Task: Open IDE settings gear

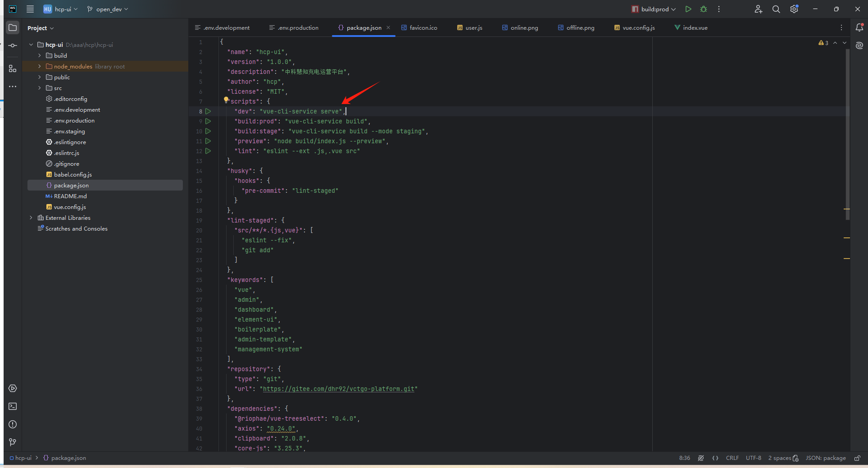Action: point(794,9)
